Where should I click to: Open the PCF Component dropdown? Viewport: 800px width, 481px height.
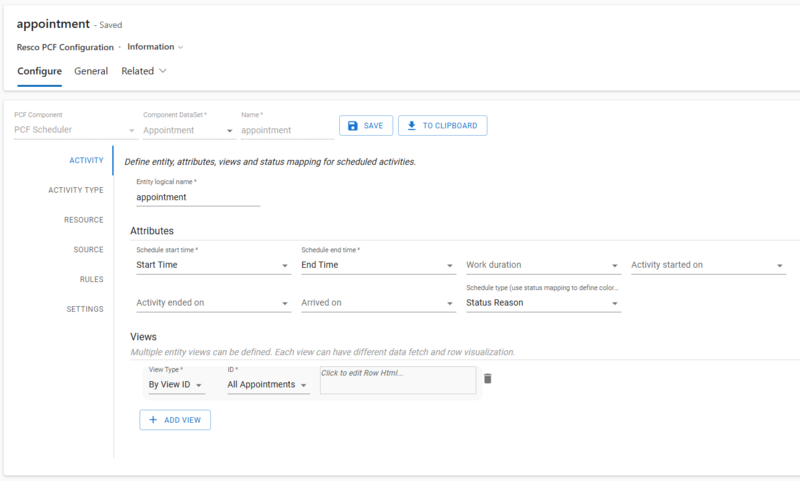(x=74, y=130)
